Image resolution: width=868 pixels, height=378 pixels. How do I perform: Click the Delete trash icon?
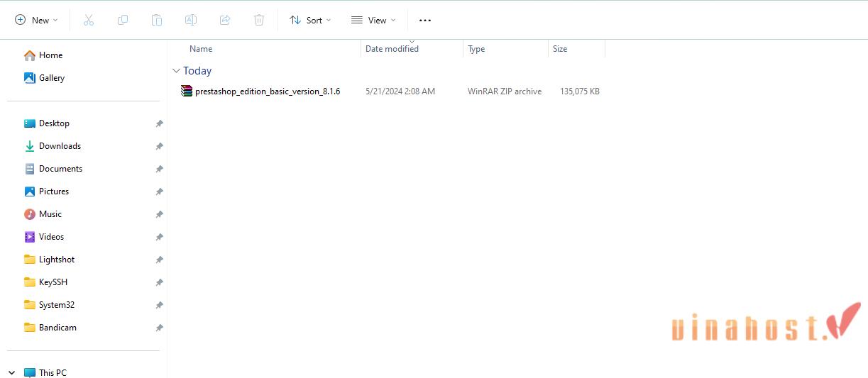259,21
